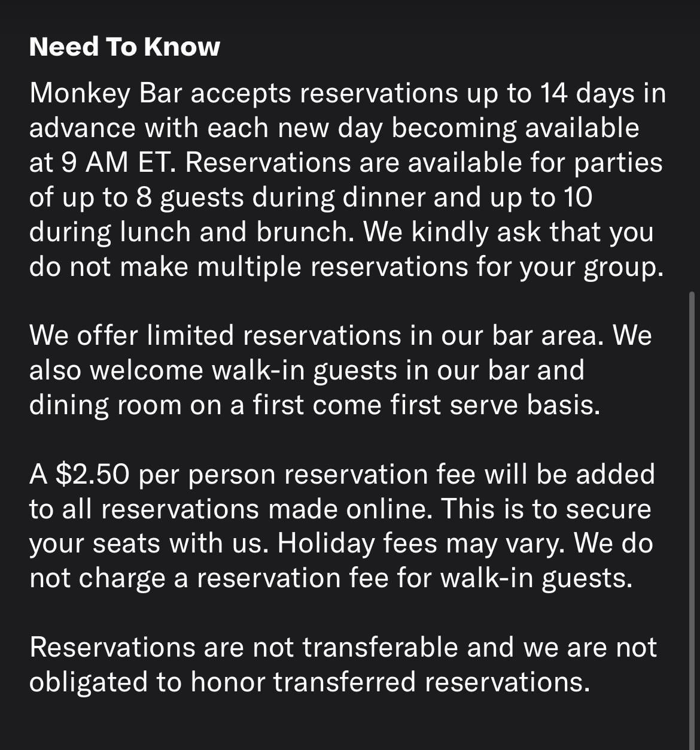
Task: Click the vertical scrollbar thumb on the right
Action: 692,520
